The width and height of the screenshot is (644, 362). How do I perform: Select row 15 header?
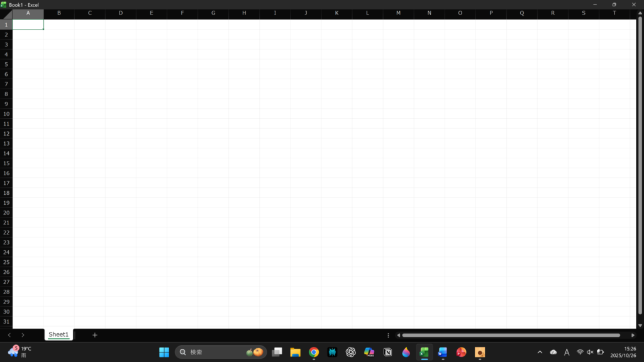coord(6,163)
